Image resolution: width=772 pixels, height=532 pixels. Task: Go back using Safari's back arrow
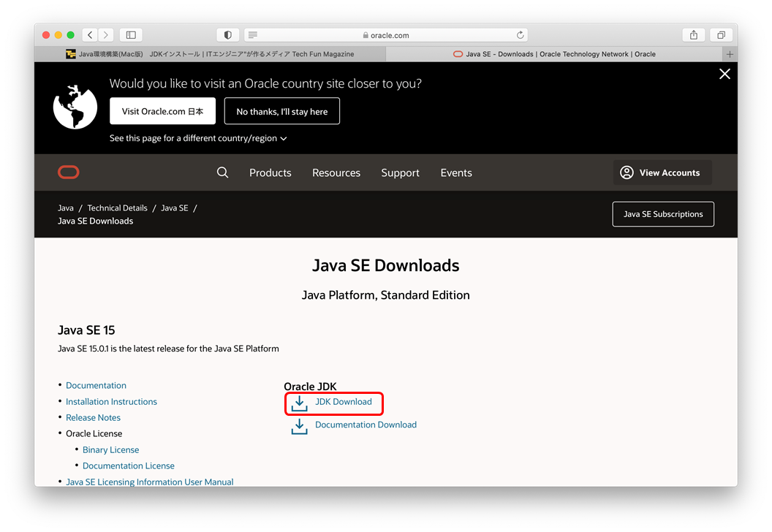(90, 35)
